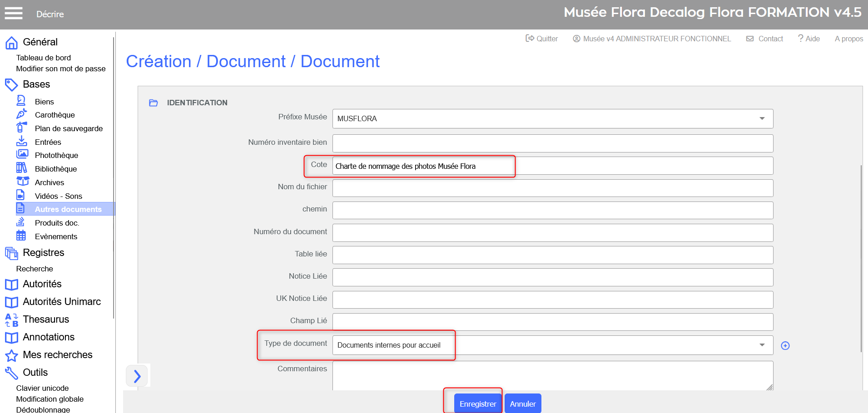Click the plus icon beside Type de document

point(785,346)
